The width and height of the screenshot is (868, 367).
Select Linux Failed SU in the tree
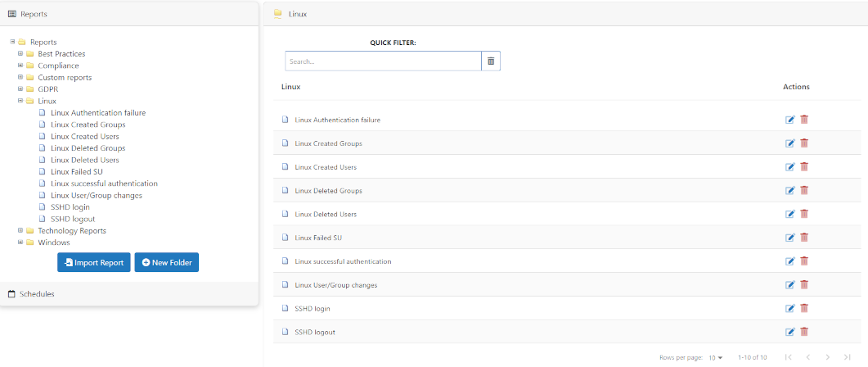(76, 171)
